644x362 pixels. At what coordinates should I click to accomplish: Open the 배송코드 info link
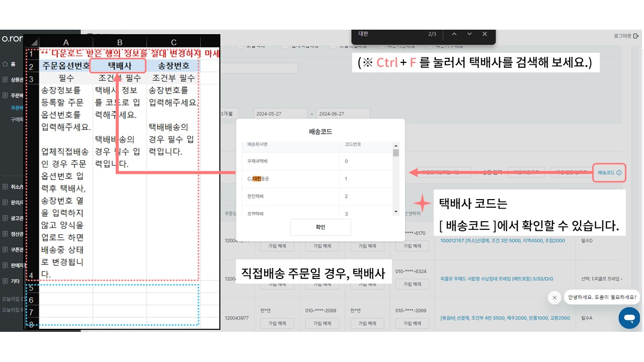point(609,172)
